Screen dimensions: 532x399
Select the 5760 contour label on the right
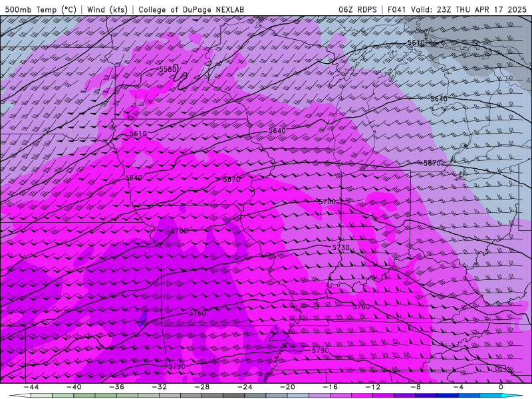click(x=361, y=307)
